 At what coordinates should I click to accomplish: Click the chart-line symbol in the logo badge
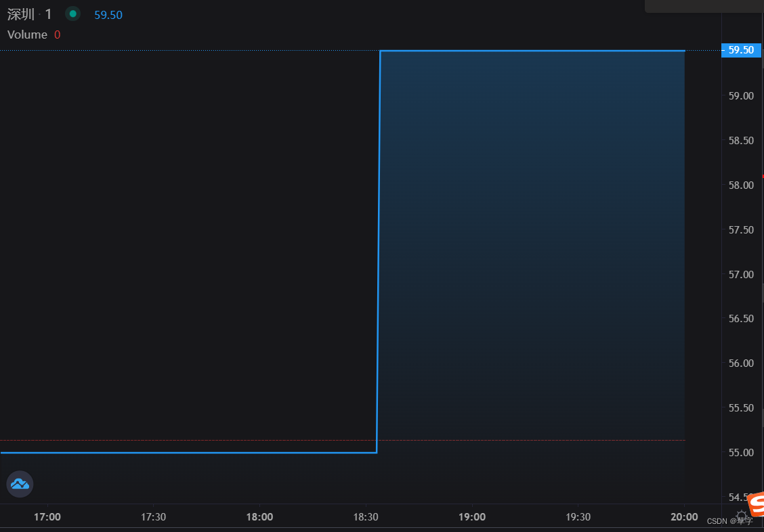(19, 483)
